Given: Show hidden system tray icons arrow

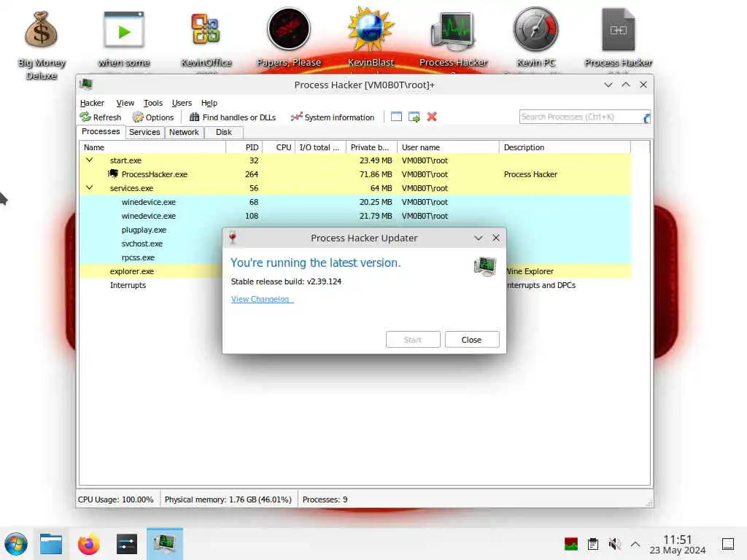Looking at the screenshot, I should point(635,544).
